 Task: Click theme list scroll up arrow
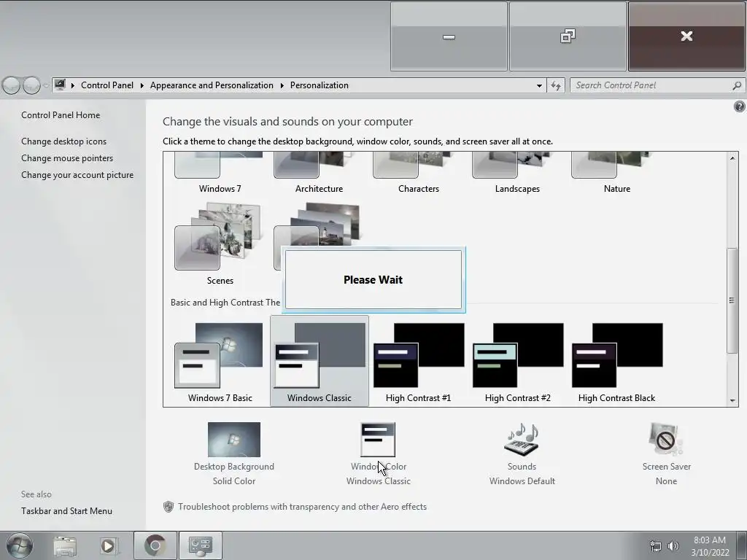click(732, 157)
